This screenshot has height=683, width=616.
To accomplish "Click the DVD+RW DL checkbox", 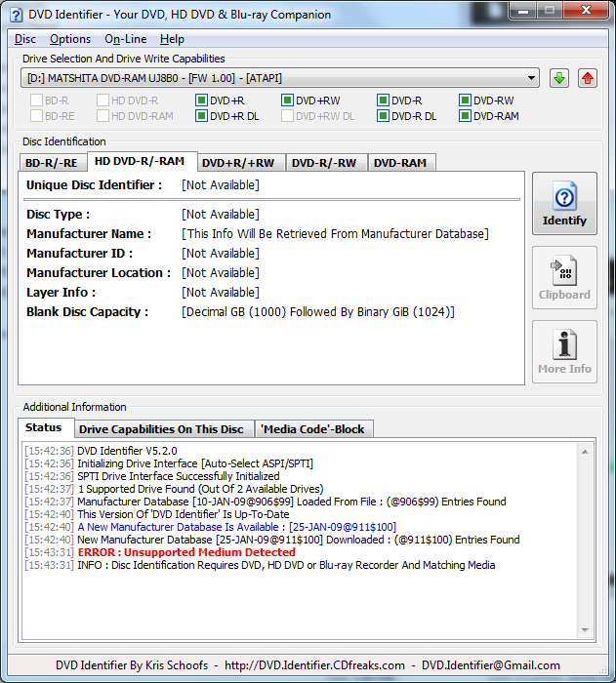I will [287, 116].
